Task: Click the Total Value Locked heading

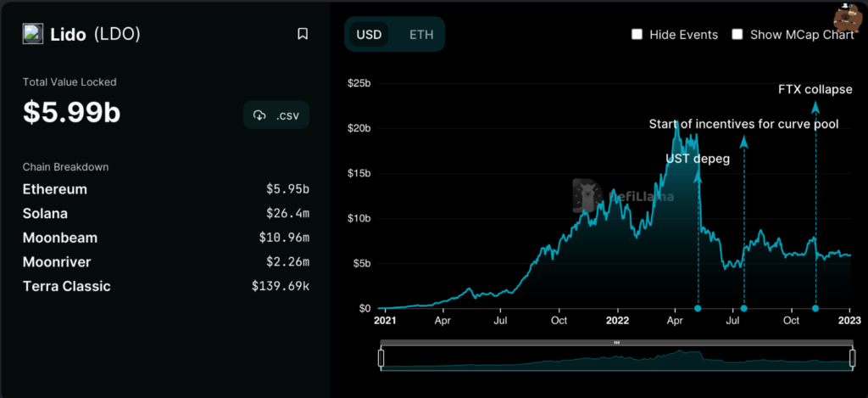Action: click(70, 82)
